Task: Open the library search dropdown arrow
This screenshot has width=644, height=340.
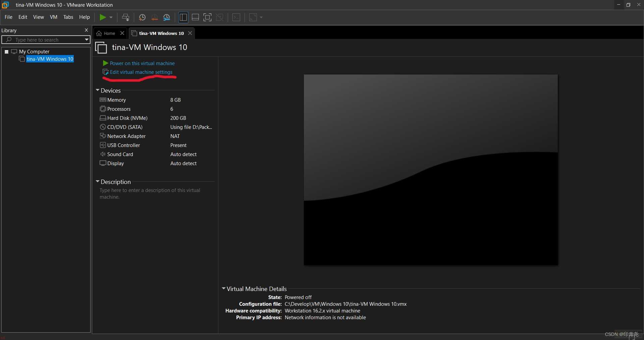Action: [x=87, y=40]
